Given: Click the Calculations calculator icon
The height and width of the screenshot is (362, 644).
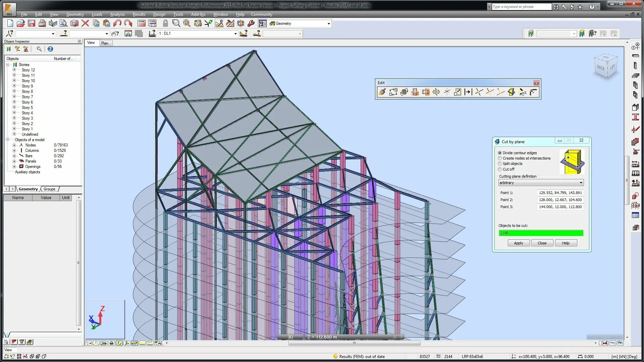Looking at the screenshot, I should [x=141, y=23].
